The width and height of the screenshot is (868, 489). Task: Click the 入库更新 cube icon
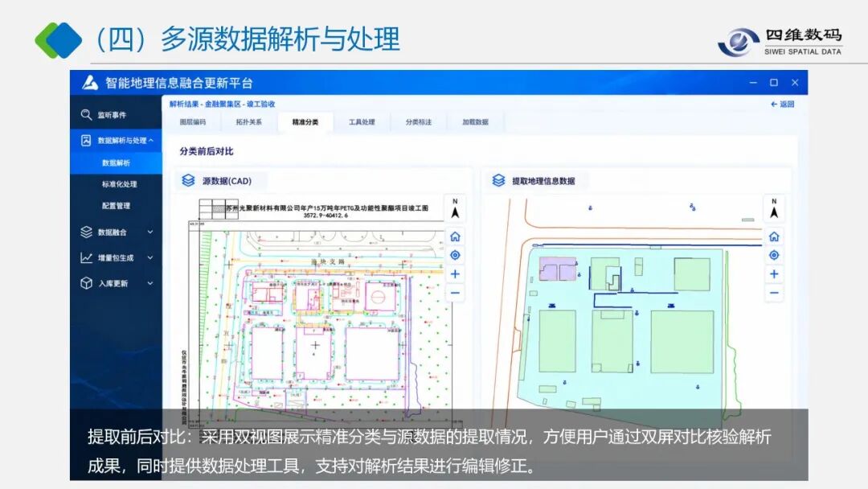coord(86,283)
